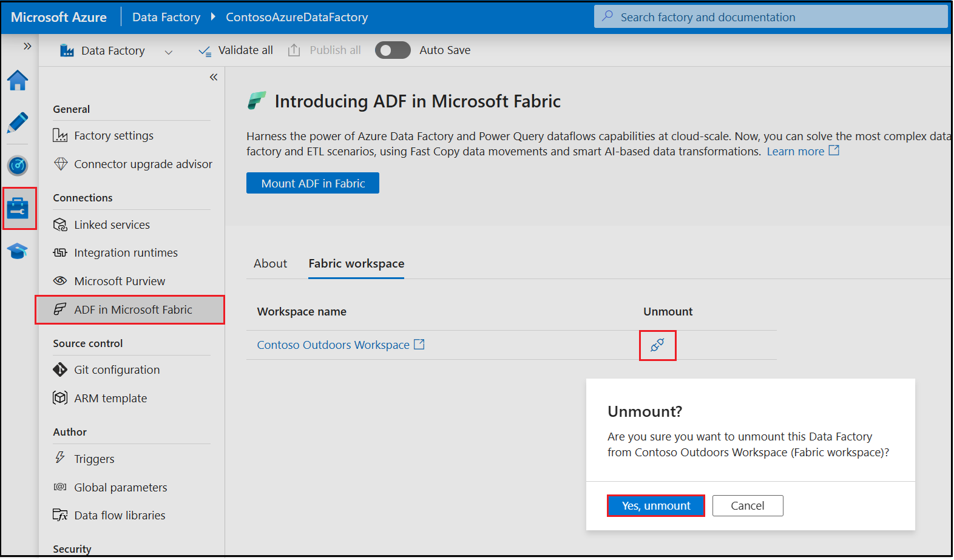Open Git configuration
This screenshot has width=954, height=560.
(x=117, y=370)
